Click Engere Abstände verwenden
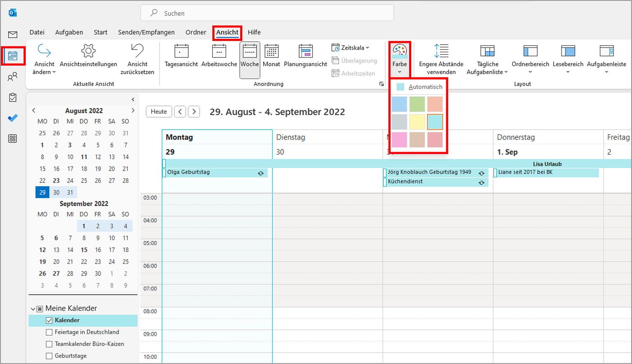The height and width of the screenshot is (364, 632). (441, 59)
